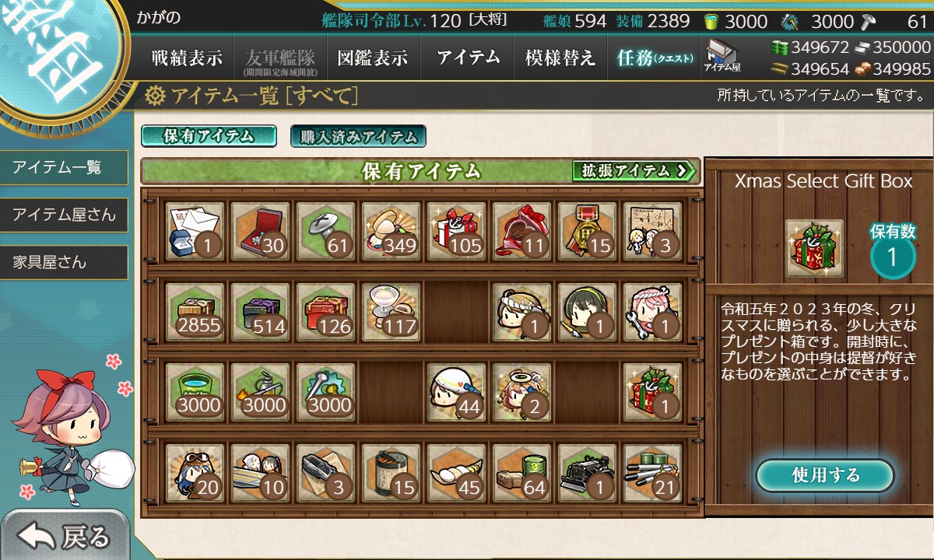
Task: Click the 使用する button
Action: (825, 475)
